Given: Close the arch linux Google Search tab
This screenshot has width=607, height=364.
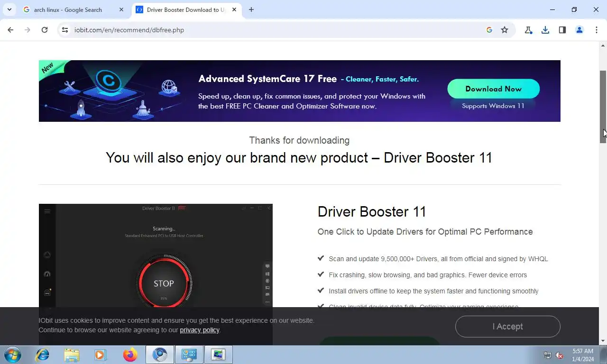Looking at the screenshot, I should 121,9.
